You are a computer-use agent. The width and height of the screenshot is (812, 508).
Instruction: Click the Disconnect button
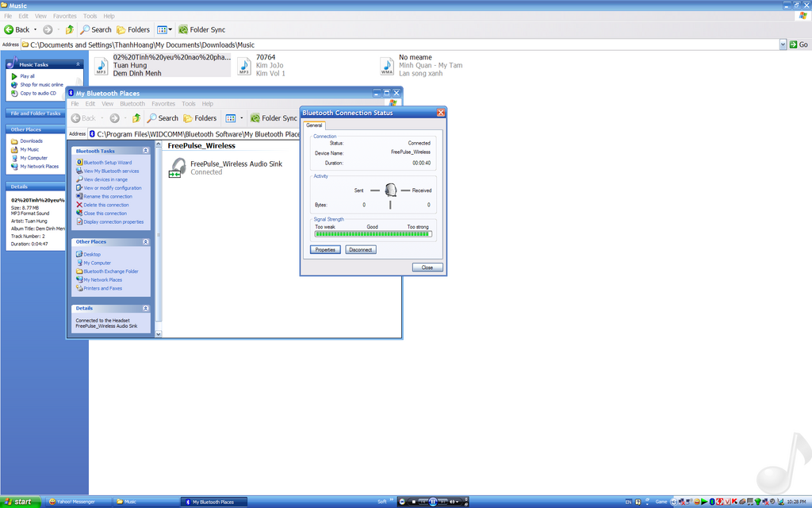point(361,249)
